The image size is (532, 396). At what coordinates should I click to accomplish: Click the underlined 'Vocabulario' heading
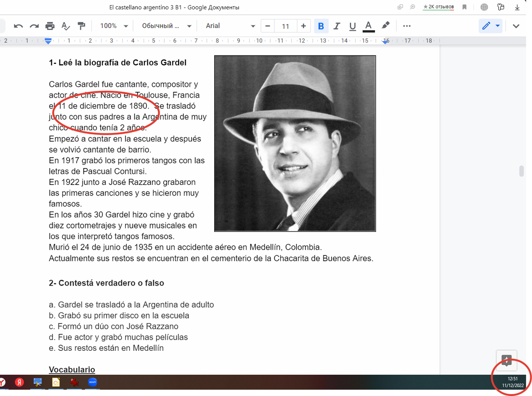click(x=72, y=369)
